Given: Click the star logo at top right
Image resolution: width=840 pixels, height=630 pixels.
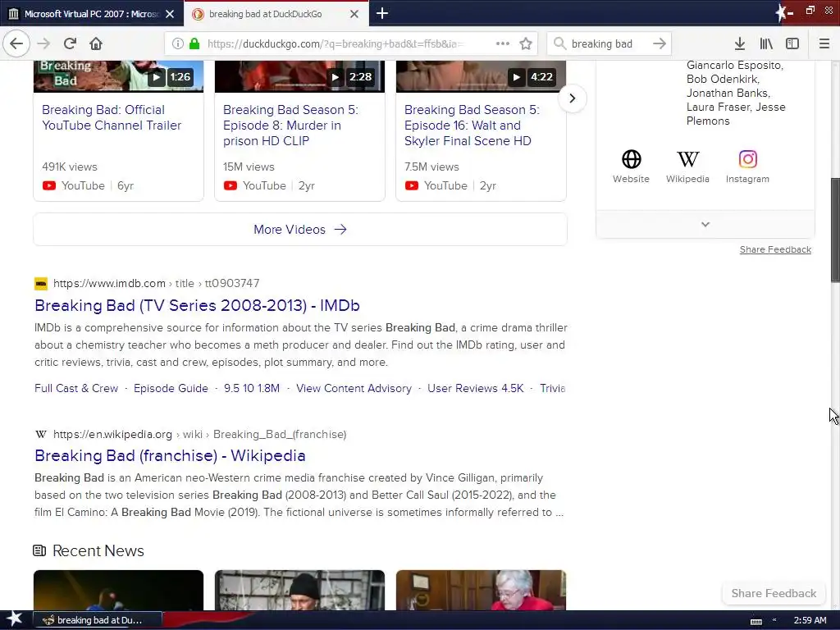Looking at the screenshot, I should coord(782,12).
